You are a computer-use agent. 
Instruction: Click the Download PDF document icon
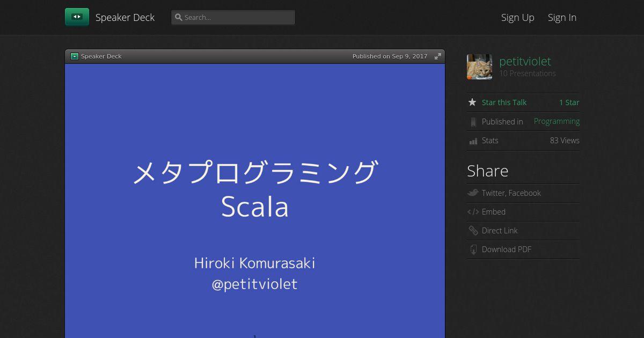[473, 249]
